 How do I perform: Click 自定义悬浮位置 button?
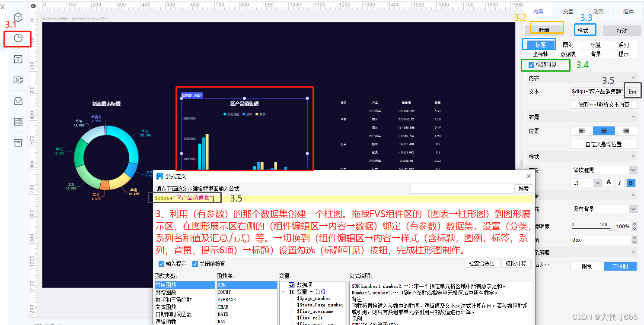tap(604, 144)
